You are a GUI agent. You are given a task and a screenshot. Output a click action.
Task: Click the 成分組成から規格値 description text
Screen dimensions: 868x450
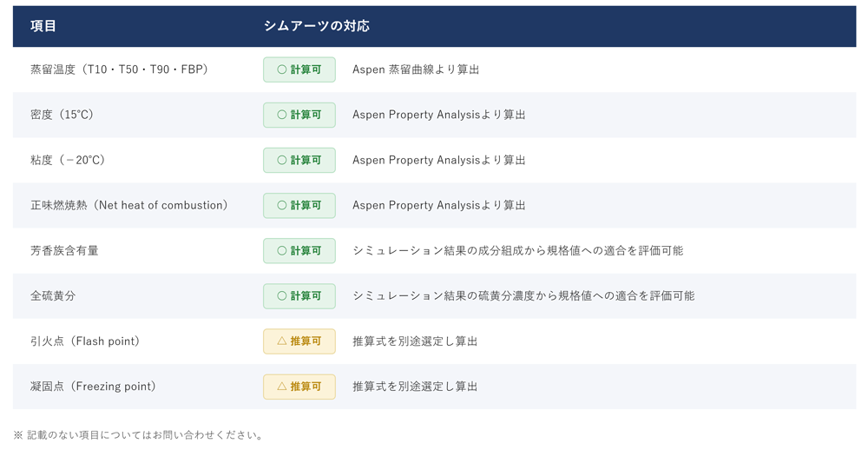(517, 251)
